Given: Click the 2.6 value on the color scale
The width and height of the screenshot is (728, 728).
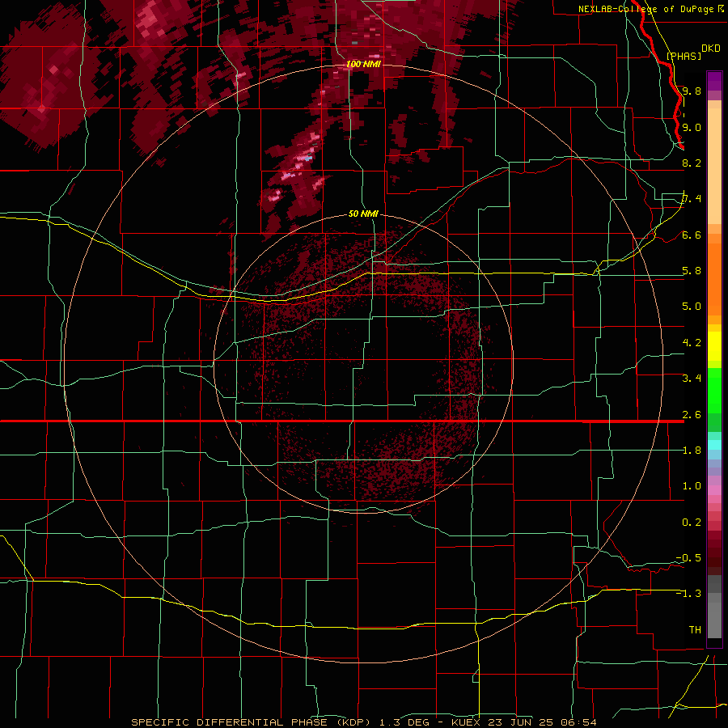Looking at the screenshot, I should point(692,415).
